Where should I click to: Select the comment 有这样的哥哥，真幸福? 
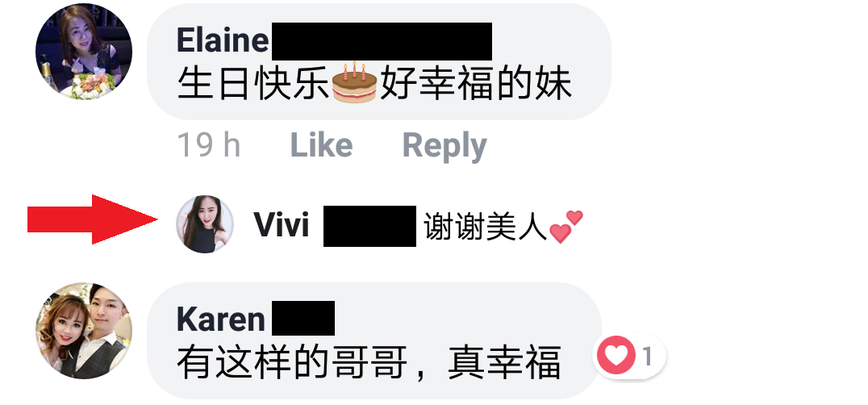click(x=369, y=362)
